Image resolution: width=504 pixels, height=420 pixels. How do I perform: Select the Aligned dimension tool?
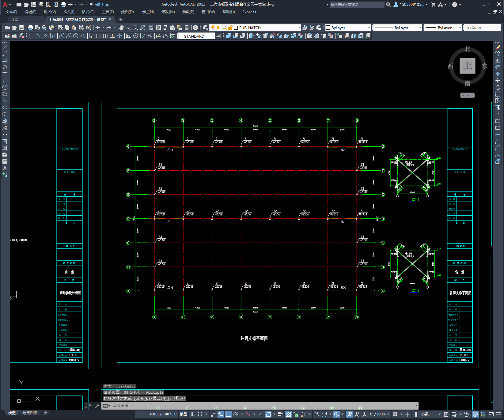click(39, 36)
